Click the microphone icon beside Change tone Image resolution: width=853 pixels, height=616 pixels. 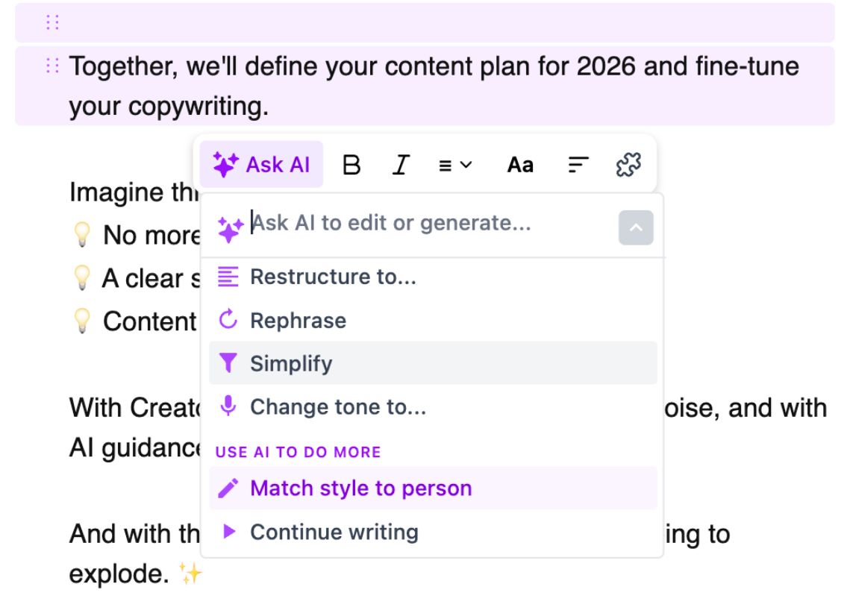(x=228, y=406)
